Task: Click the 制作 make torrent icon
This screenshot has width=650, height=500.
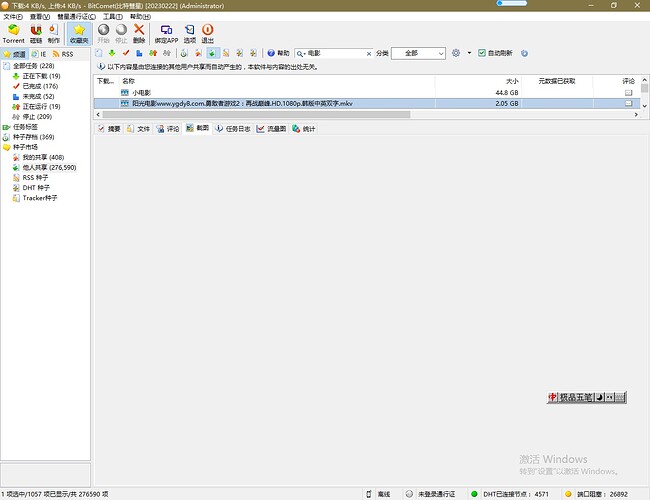Action: 54,33
